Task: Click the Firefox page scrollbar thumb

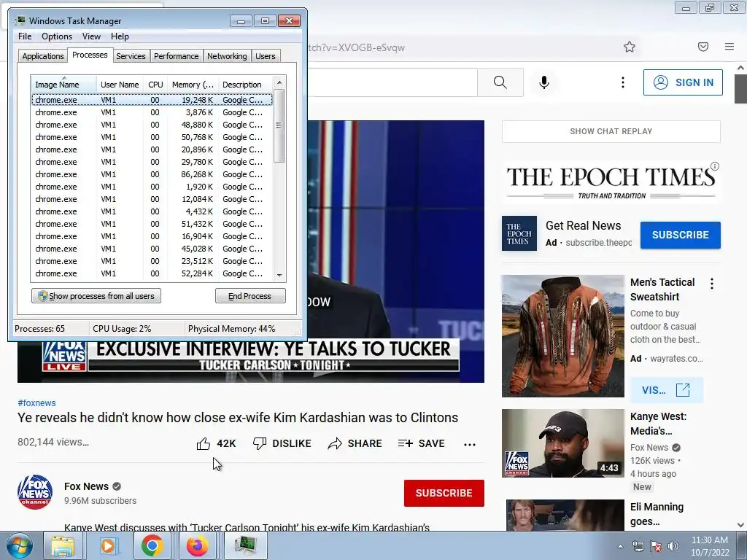Action: click(740, 88)
